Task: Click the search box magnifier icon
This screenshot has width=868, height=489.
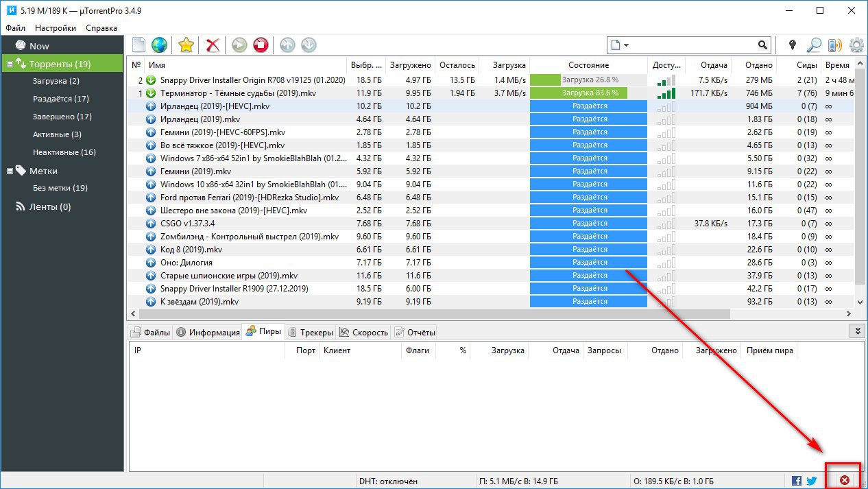Action: pyautogui.click(x=763, y=45)
